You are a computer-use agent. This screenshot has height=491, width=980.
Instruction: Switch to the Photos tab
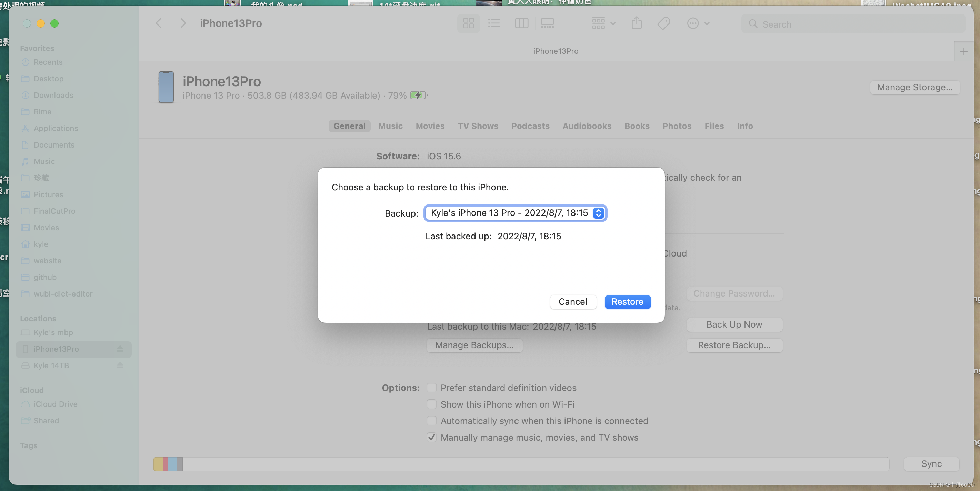[677, 126]
